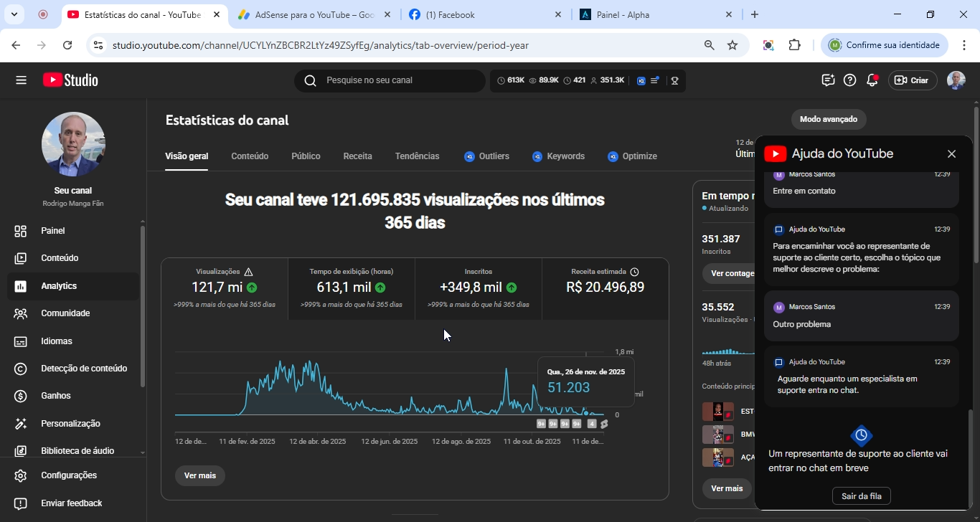Click the Criar button
This screenshot has height=522, width=980.
click(x=912, y=80)
